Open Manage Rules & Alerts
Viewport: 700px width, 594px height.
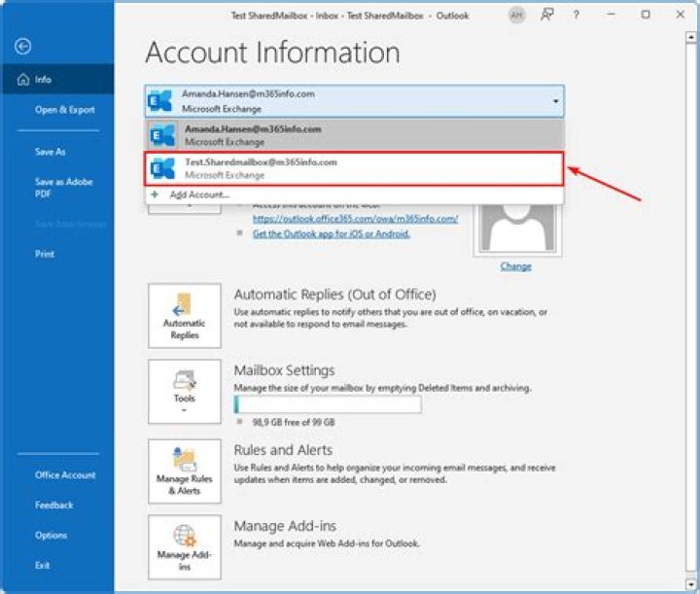pyautogui.click(x=185, y=472)
